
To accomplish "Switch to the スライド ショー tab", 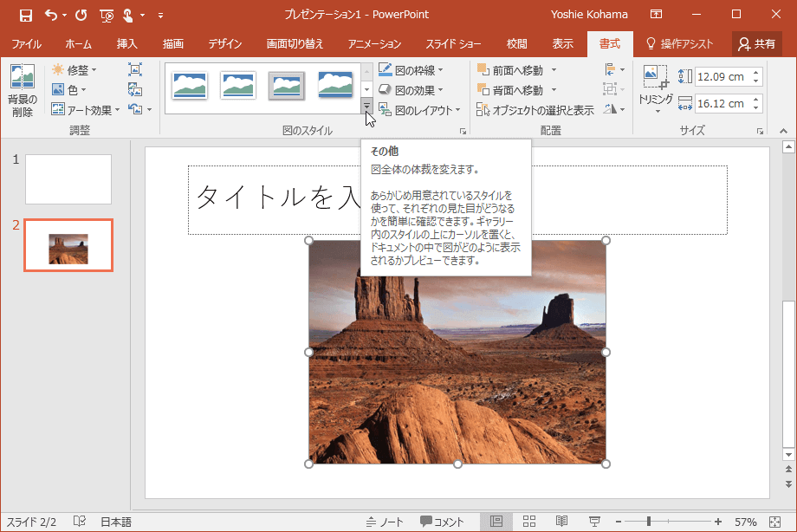I will click(x=453, y=44).
